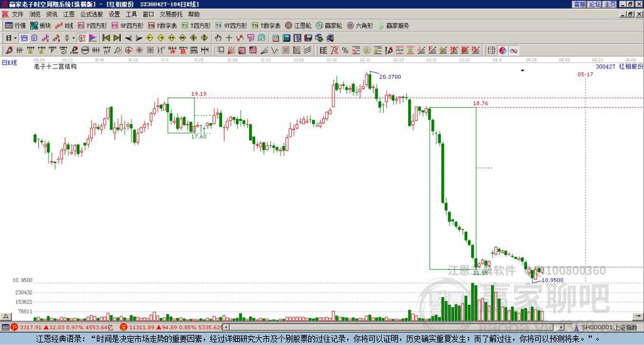
Task: Click the 老子十二宫结构 chart title
Action: point(55,66)
